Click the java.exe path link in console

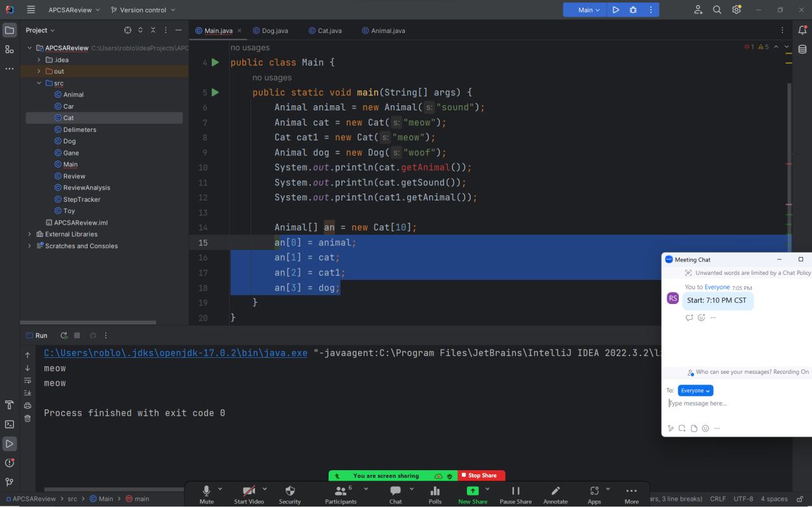tap(176, 353)
